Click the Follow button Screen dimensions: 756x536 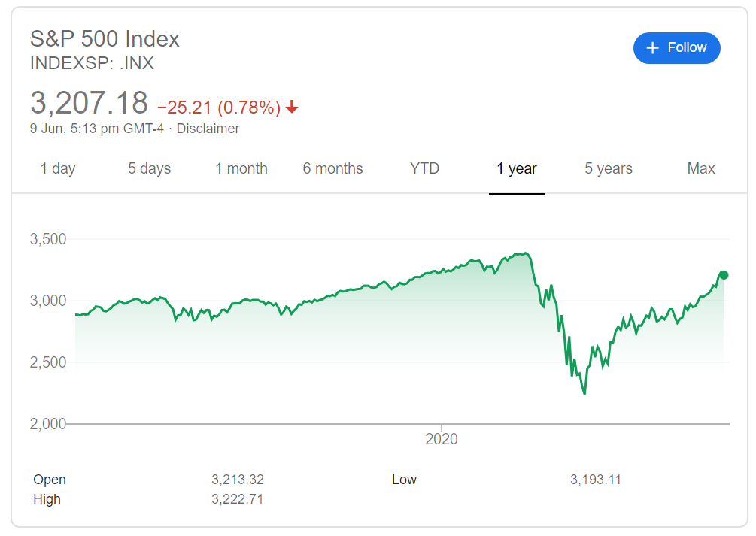(676, 48)
